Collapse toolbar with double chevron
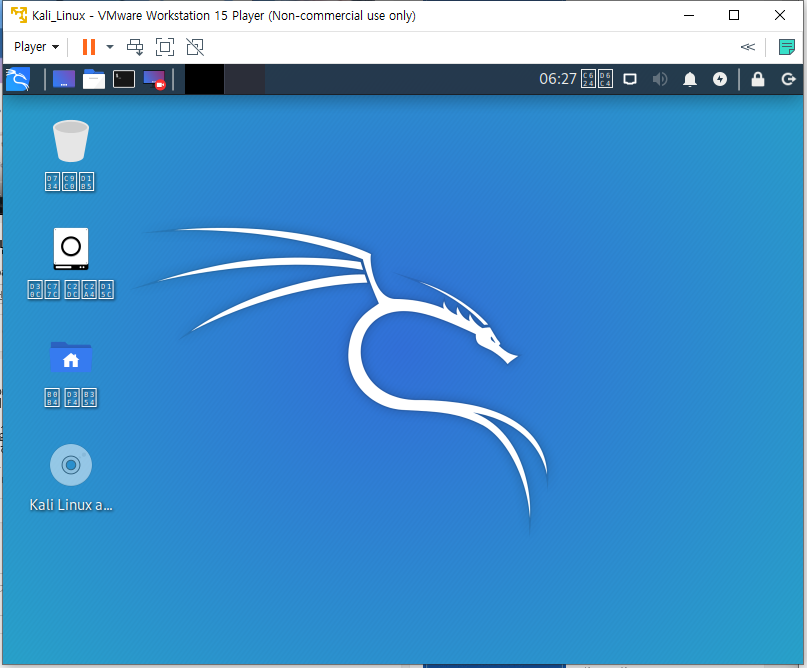 pyautogui.click(x=747, y=47)
